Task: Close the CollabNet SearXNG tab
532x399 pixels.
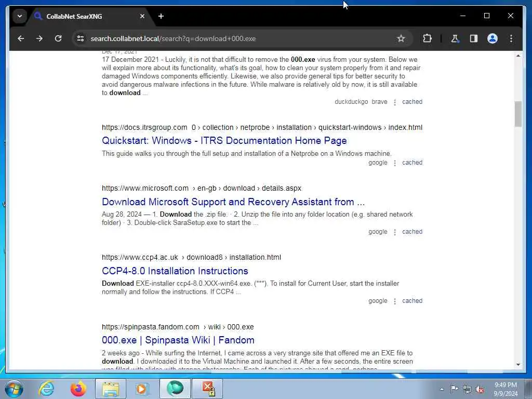Action: pos(142,16)
